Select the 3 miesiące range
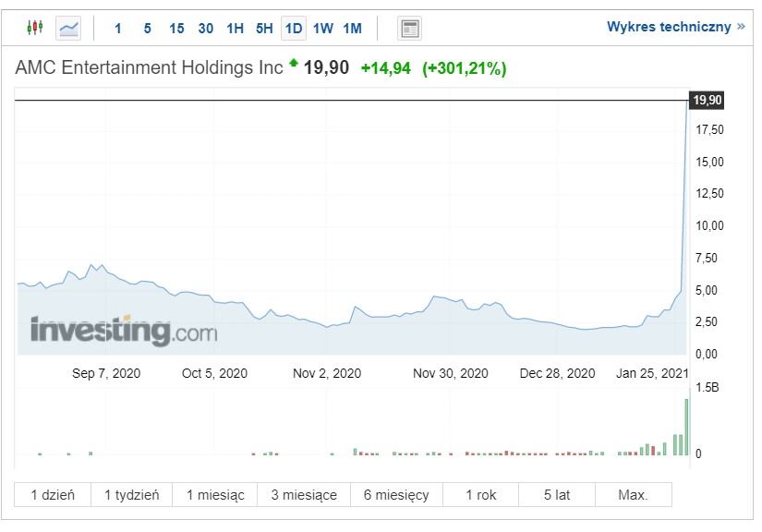Image resolution: width=762 pixels, height=532 pixels. 304,494
